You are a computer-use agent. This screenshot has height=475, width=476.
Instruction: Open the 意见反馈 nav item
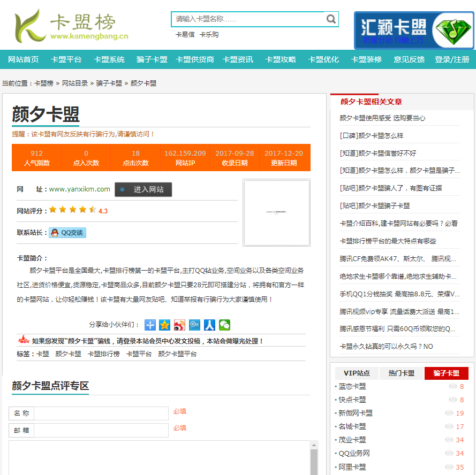pos(409,59)
